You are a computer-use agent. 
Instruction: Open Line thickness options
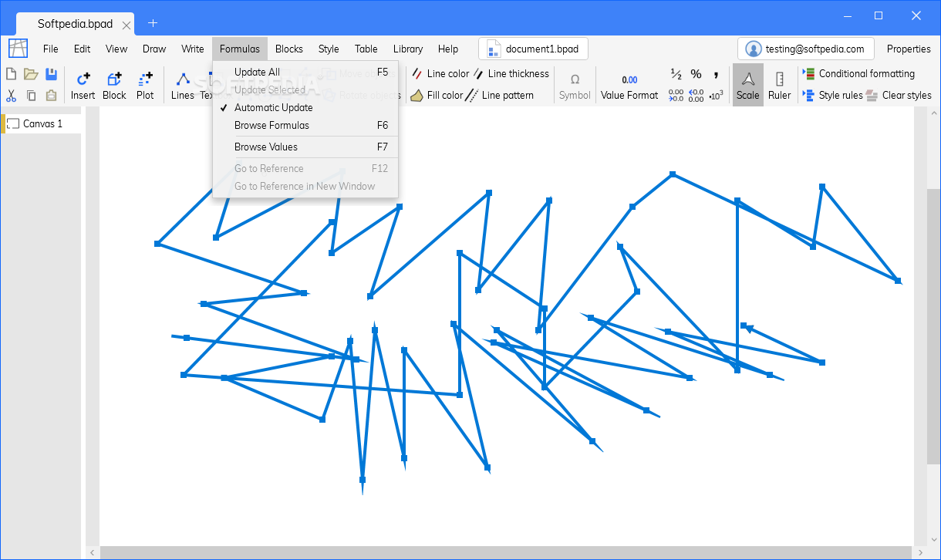(x=511, y=74)
